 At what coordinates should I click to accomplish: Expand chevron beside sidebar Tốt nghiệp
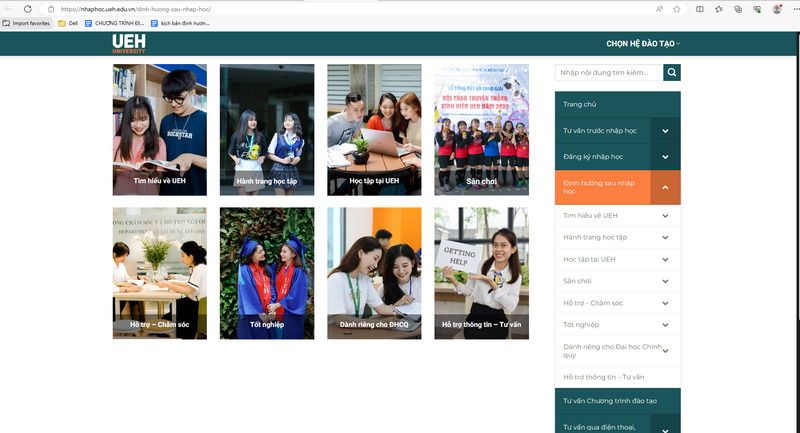coord(665,325)
